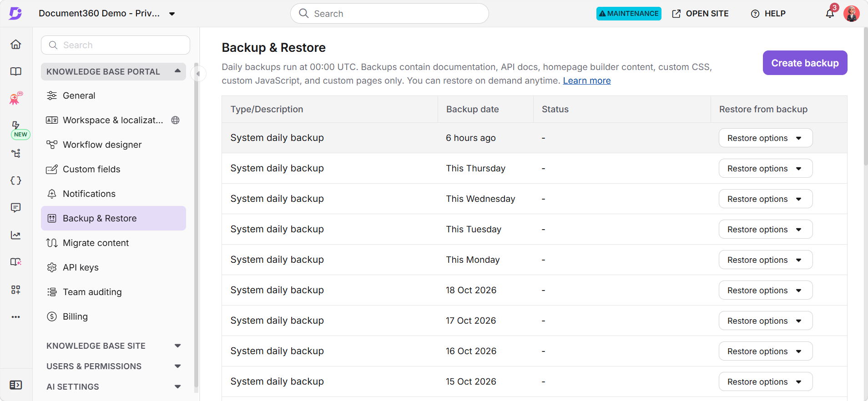Open the Drive tree structure icon
This screenshot has height=401, width=868.
tap(16, 153)
